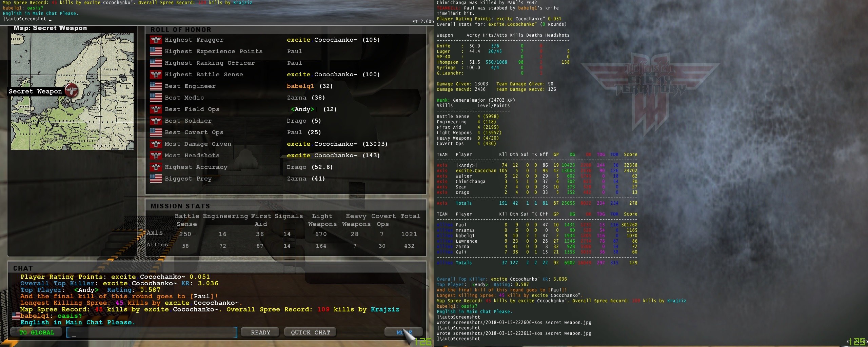868x347 pixels.
Task: Click Axis total score 1021 in Mission Stats
Action: (x=409, y=234)
